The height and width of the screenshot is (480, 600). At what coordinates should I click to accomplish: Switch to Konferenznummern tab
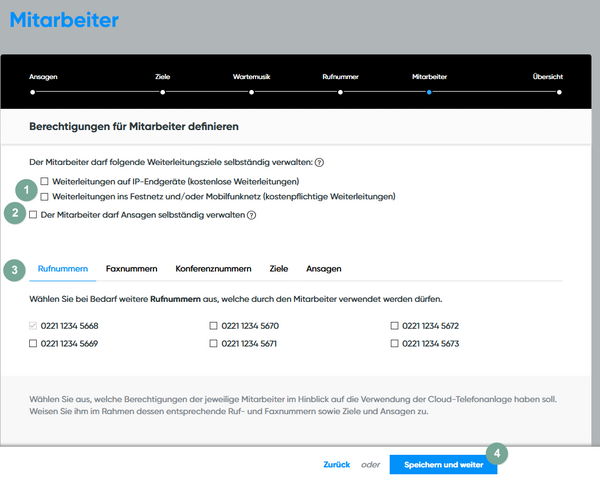point(213,269)
